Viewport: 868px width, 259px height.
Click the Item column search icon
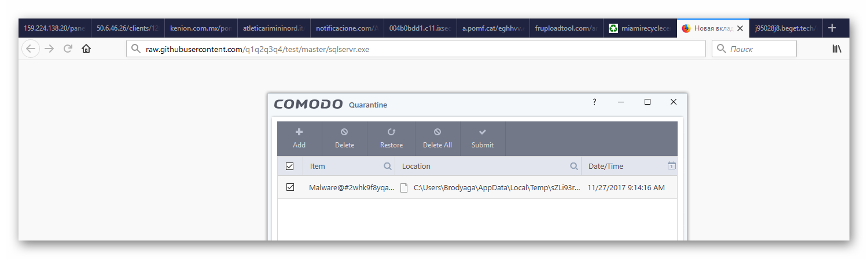tap(388, 166)
